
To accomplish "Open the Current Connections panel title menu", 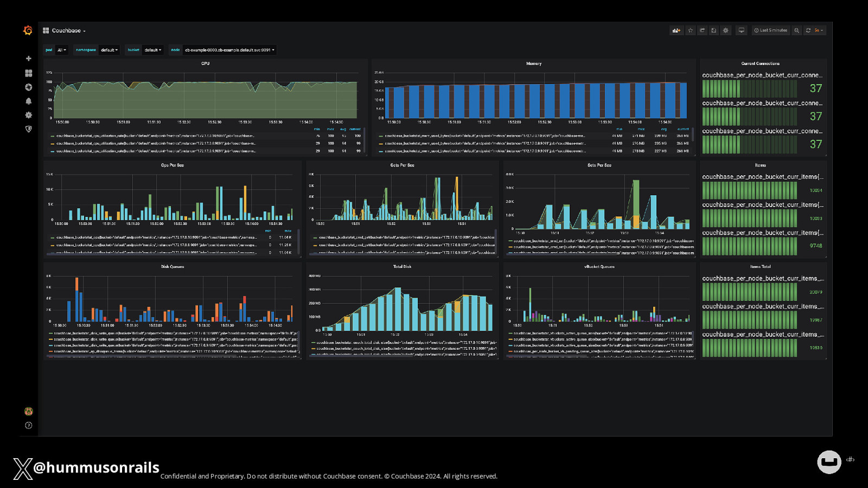I will point(761,63).
